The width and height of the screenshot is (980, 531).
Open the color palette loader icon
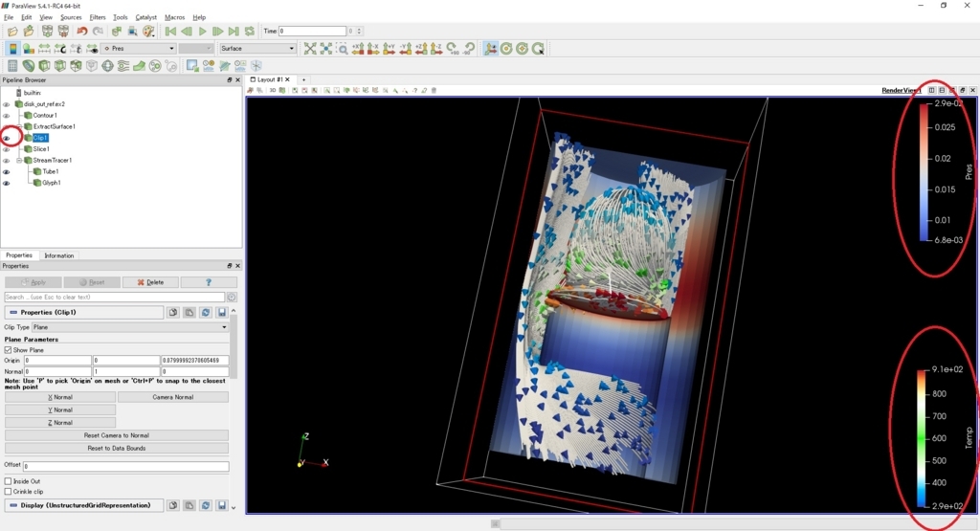[148, 32]
